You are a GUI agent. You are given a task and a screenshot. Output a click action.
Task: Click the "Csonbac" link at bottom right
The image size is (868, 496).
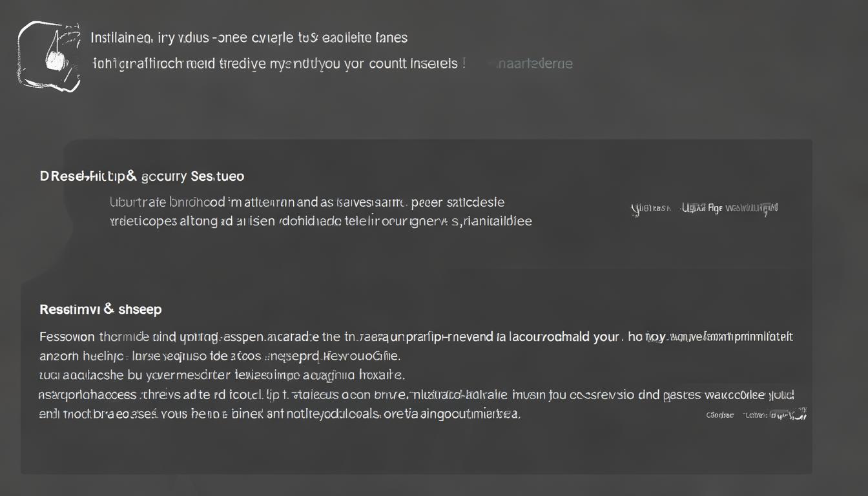[x=720, y=415]
